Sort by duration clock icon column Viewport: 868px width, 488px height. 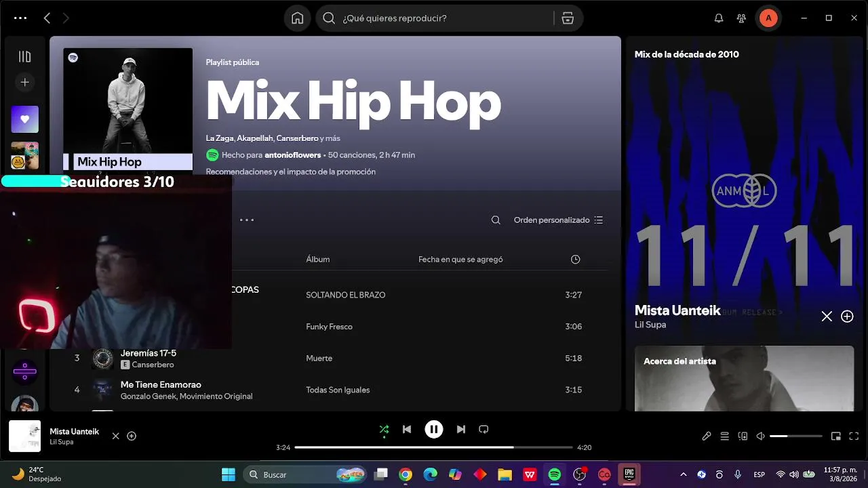click(575, 260)
